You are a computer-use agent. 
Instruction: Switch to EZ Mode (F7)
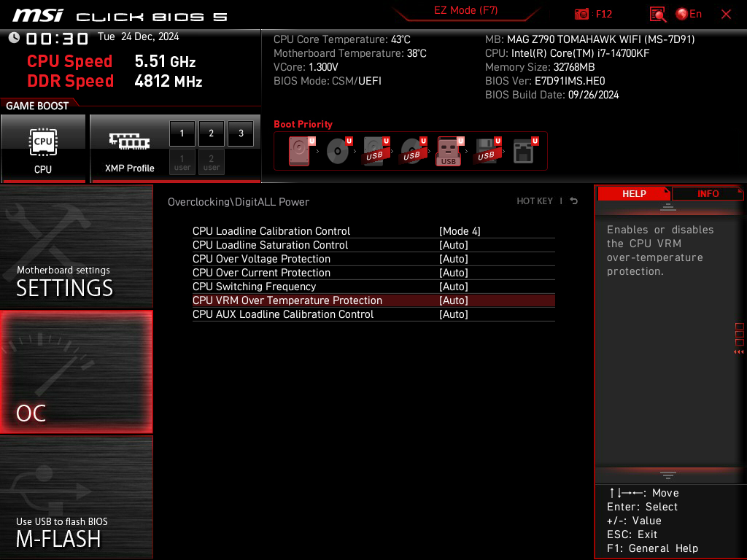point(465,10)
